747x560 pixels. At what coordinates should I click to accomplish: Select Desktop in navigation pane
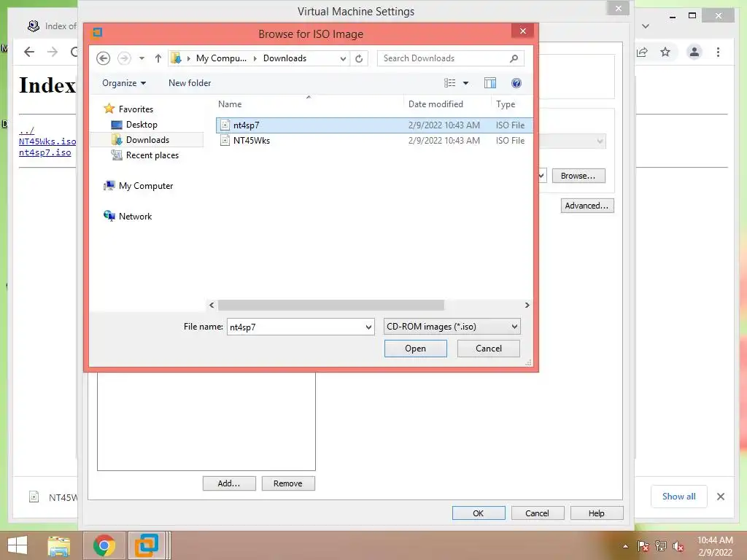click(x=142, y=124)
